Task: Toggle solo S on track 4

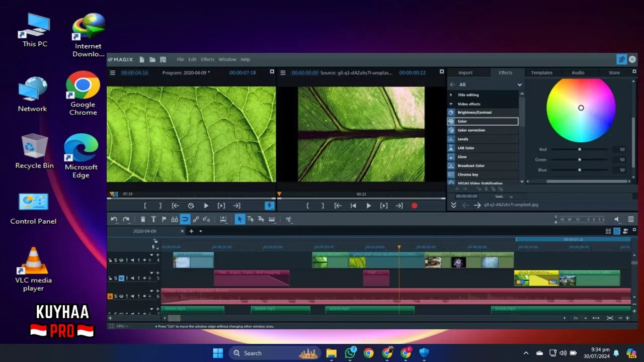Action: pyautogui.click(x=116, y=260)
